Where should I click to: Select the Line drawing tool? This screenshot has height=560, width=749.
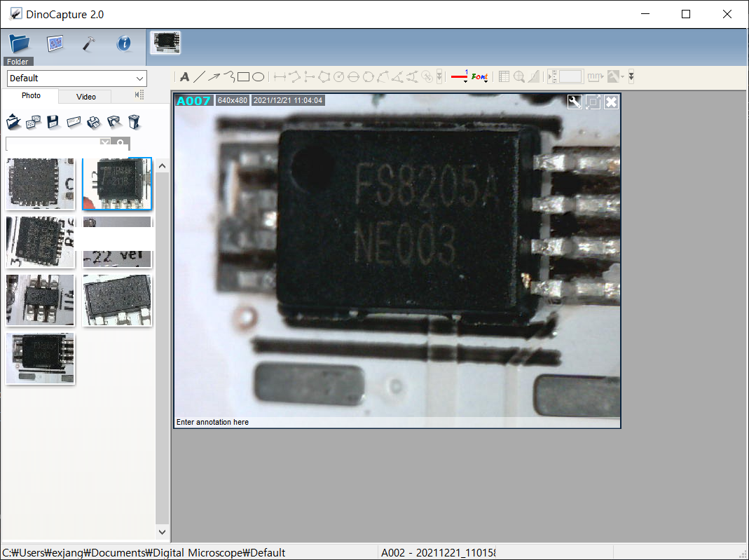[x=199, y=77]
